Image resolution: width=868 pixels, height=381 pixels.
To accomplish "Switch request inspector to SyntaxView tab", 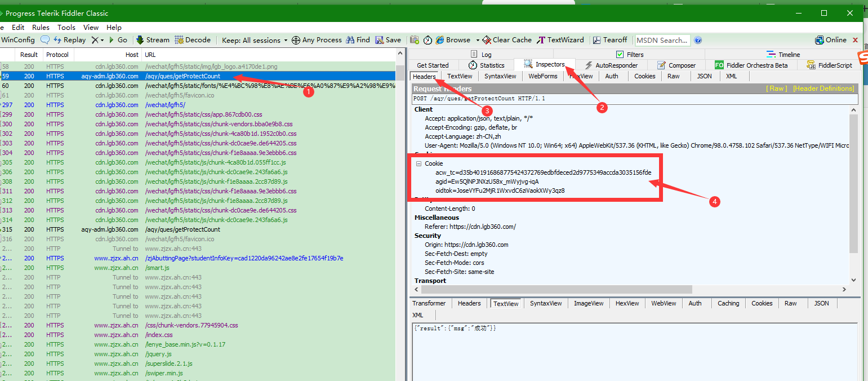I will [500, 76].
